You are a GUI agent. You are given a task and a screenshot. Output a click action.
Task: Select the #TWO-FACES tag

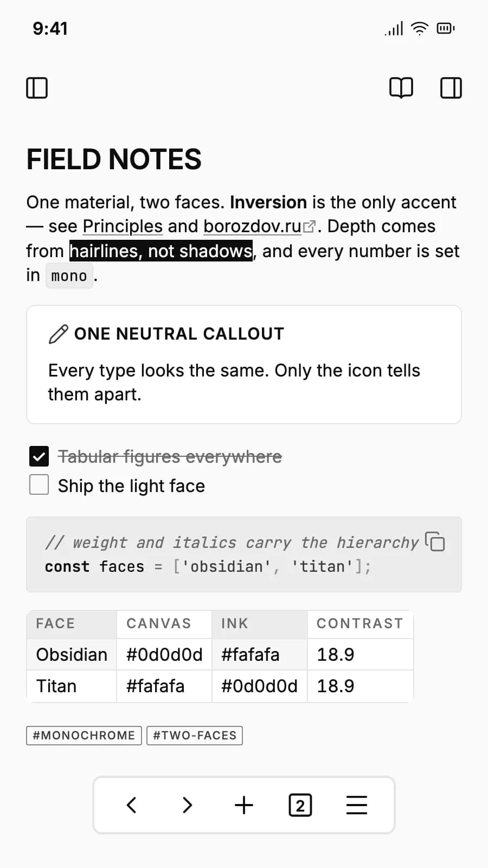[x=195, y=736]
